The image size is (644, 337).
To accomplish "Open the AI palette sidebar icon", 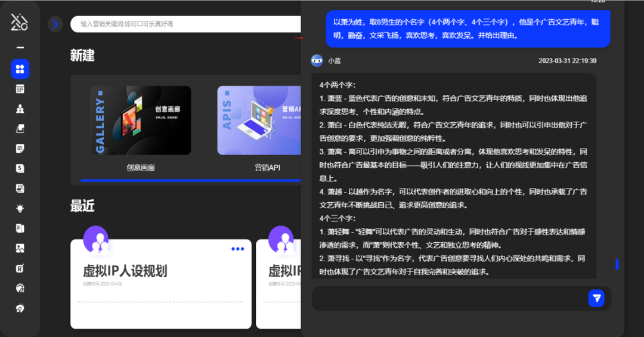I will pos(20,288).
